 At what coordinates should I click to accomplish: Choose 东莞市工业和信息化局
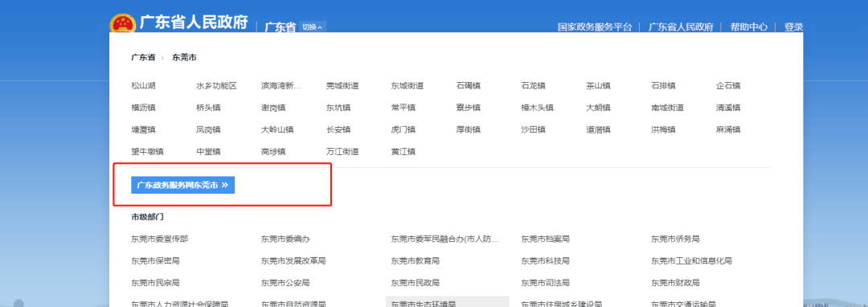(691, 261)
